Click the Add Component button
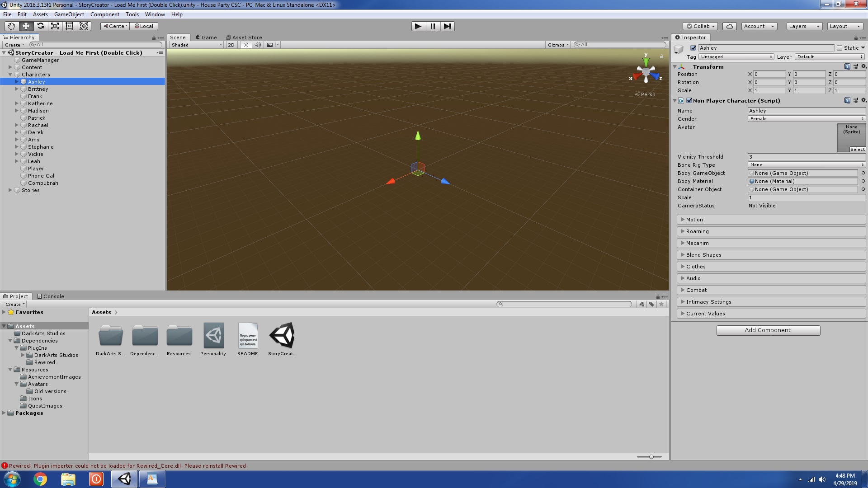Viewport: 868px width, 488px height. pos(768,330)
